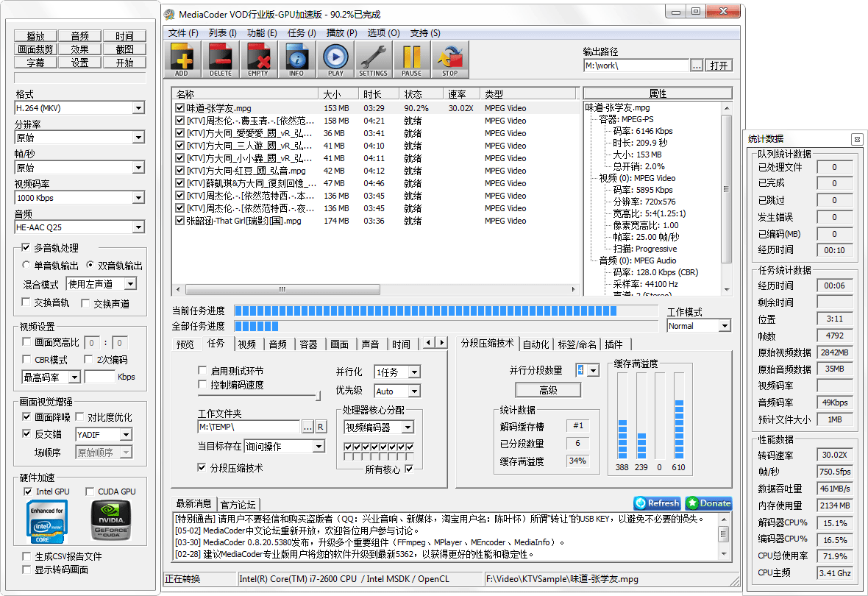This screenshot has height=596, width=868.
Task: Open the 工作模式 Normal dropdown
Action: click(x=725, y=326)
